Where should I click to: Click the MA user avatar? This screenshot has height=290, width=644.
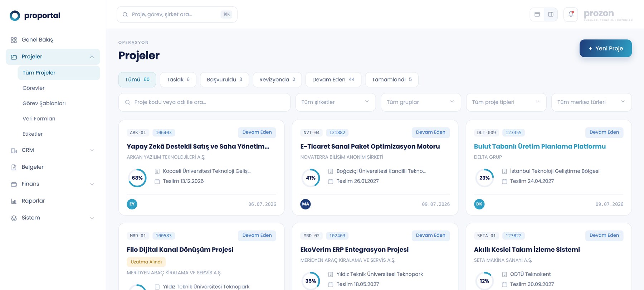click(x=306, y=204)
